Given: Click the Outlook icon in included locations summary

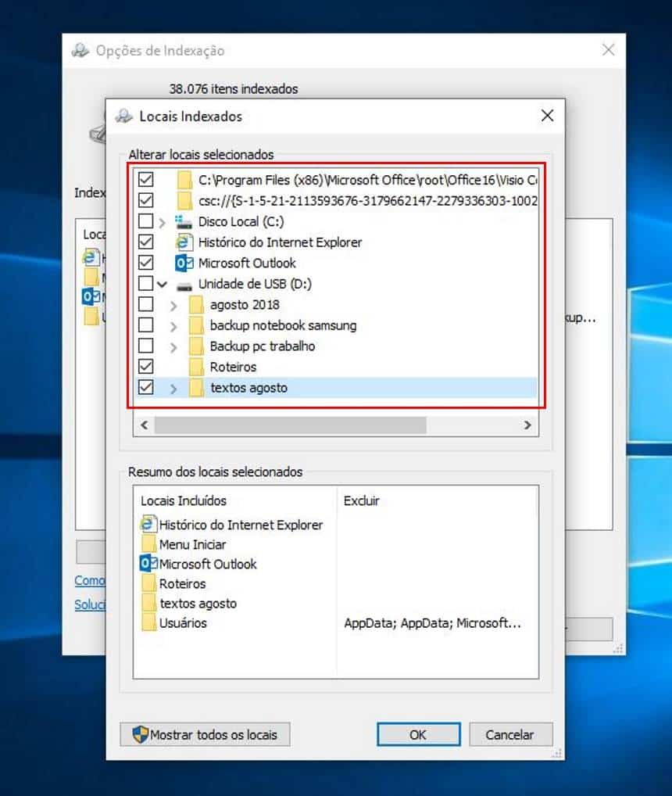Looking at the screenshot, I should (148, 564).
